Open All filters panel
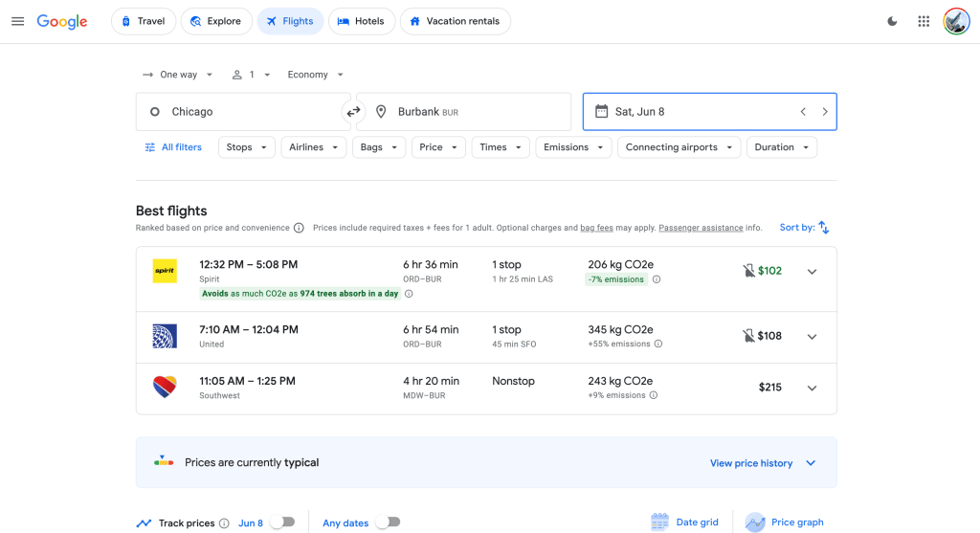Viewport: 980px width, 533px height. tap(173, 147)
